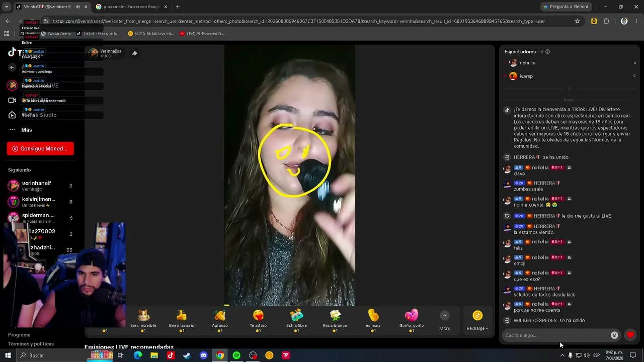The image size is (644, 362).
Task: Open the Avatar Arena bookmark
Action: (x=55, y=34)
